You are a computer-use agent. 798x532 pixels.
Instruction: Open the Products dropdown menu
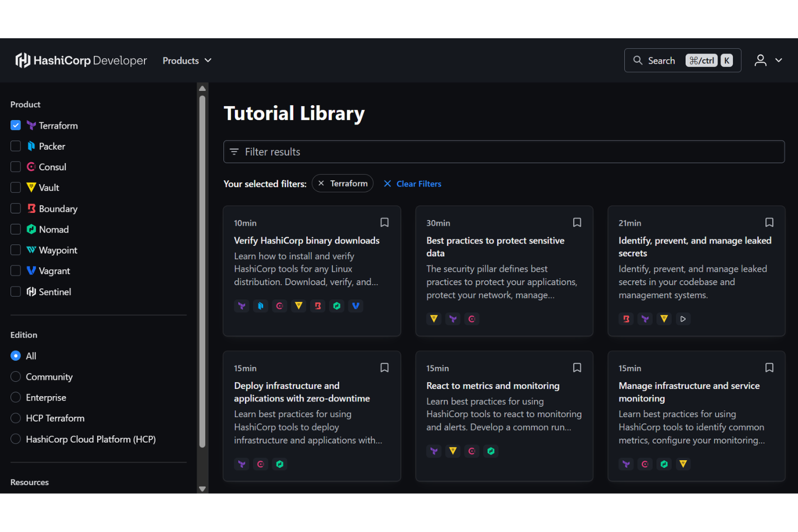[187, 60]
